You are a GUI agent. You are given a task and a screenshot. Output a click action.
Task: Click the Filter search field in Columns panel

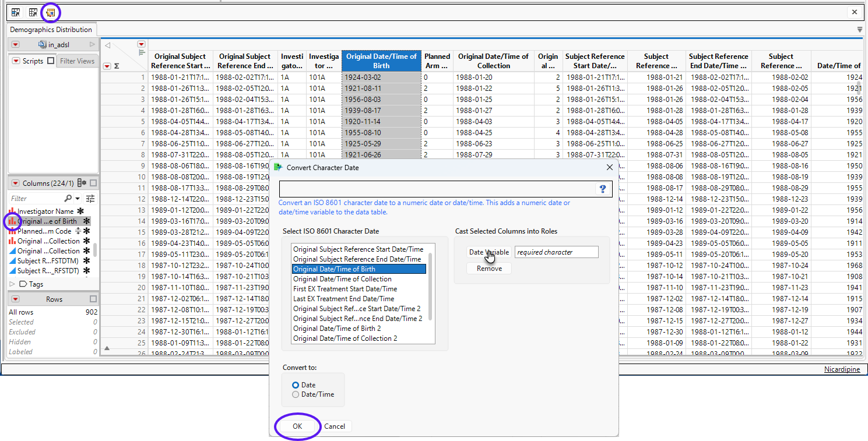36,199
